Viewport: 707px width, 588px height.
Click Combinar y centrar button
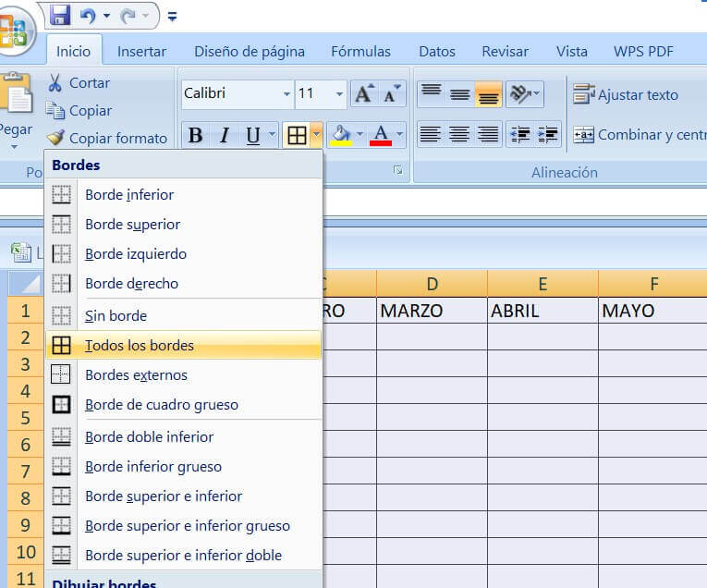(640, 134)
